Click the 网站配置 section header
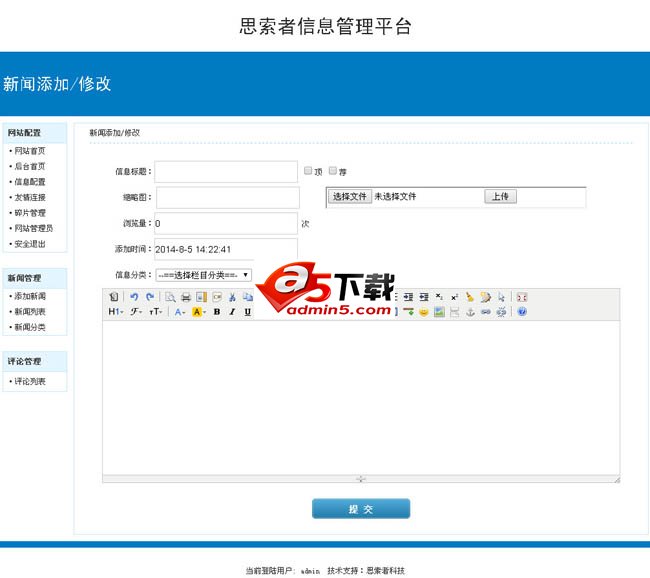Viewport: 650px width, 578px height. tap(35, 133)
